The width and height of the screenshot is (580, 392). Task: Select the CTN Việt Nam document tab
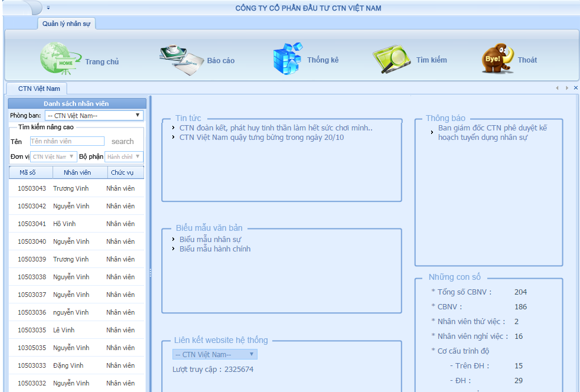coord(38,87)
